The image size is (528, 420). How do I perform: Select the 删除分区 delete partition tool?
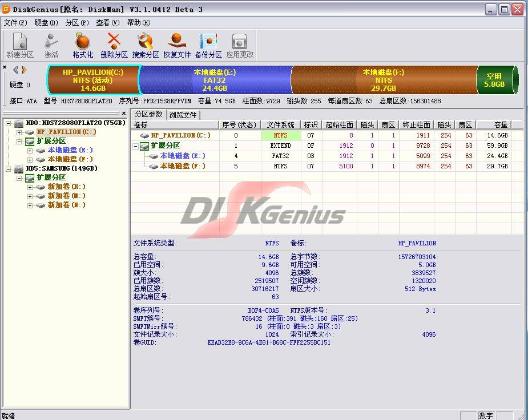114,45
